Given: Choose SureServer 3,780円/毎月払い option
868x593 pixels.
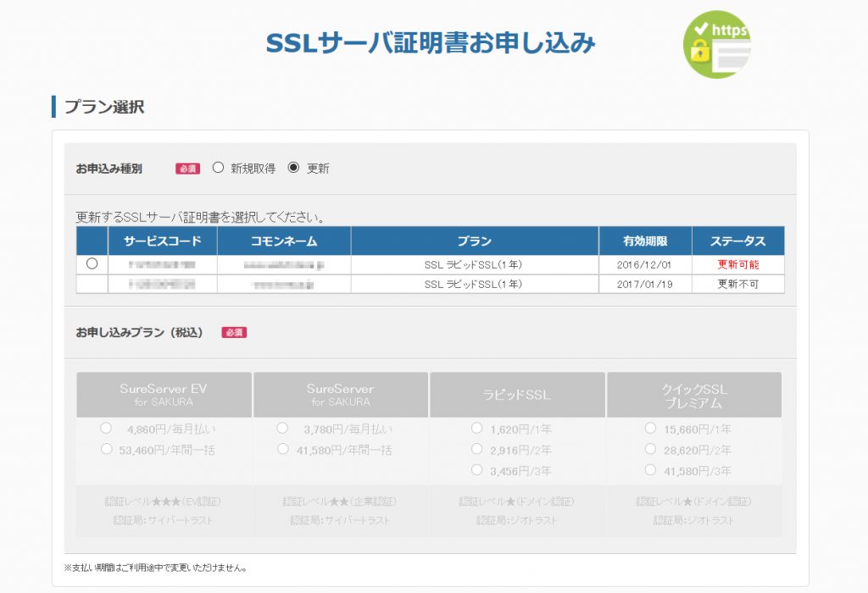Looking at the screenshot, I should (282, 428).
